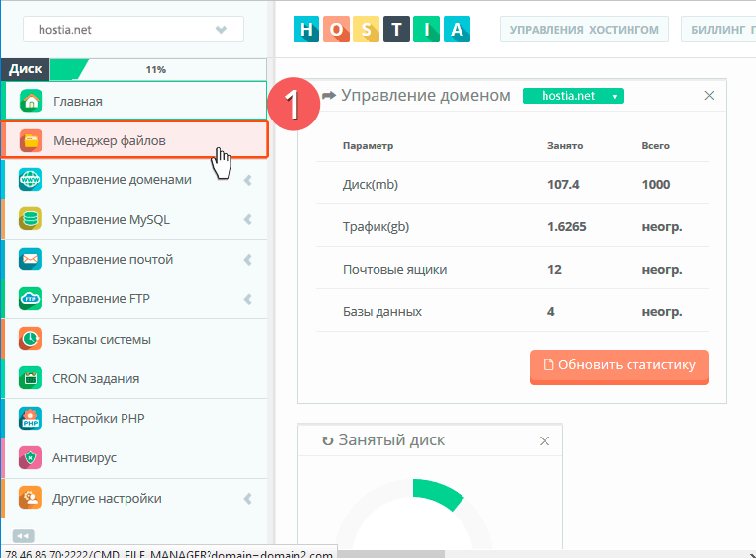Open Настройки PHP
The image size is (756, 558).
pyautogui.click(x=135, y=419)
